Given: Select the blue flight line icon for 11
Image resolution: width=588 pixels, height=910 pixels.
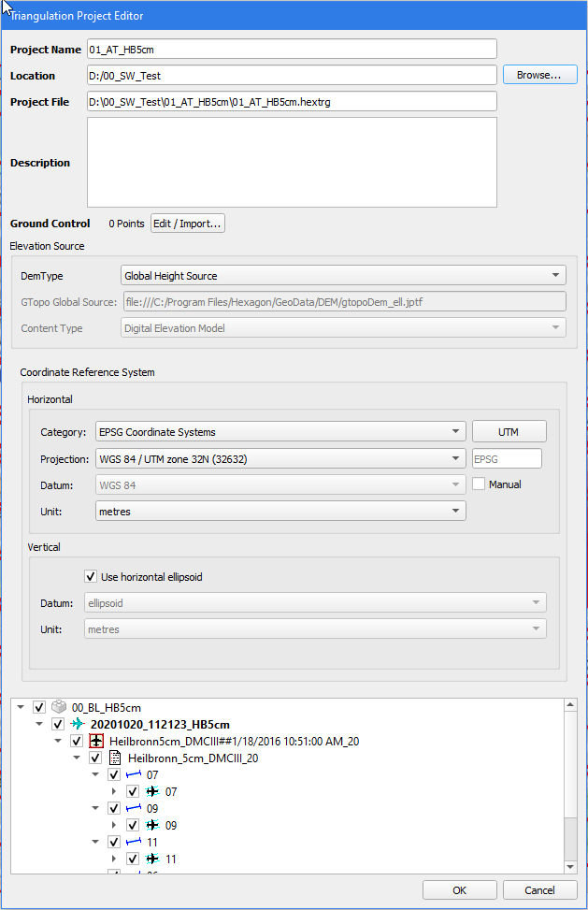Looking at the screenshot, I should click(x=133, y=843).
